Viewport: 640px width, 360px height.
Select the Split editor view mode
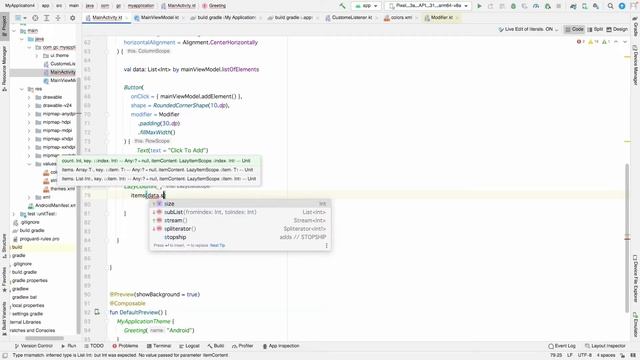point(595,29)
